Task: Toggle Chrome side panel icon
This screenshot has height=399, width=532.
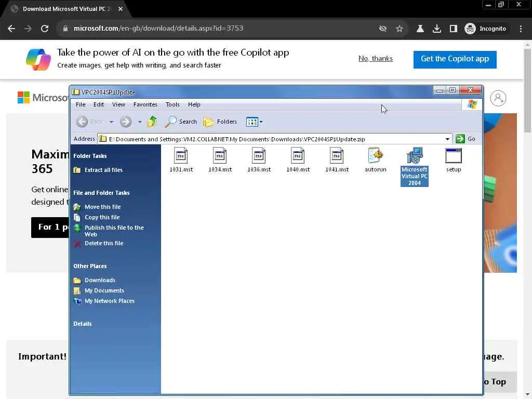Action: (x=453, y=29)
